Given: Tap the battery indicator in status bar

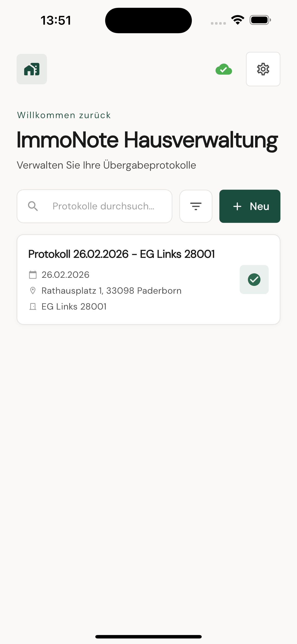Looking at the screenshot, I should click(x=260, y=20).
